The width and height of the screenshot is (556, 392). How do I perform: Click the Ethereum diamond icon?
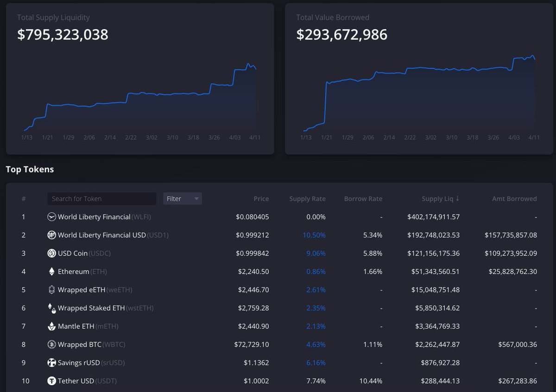52,272
